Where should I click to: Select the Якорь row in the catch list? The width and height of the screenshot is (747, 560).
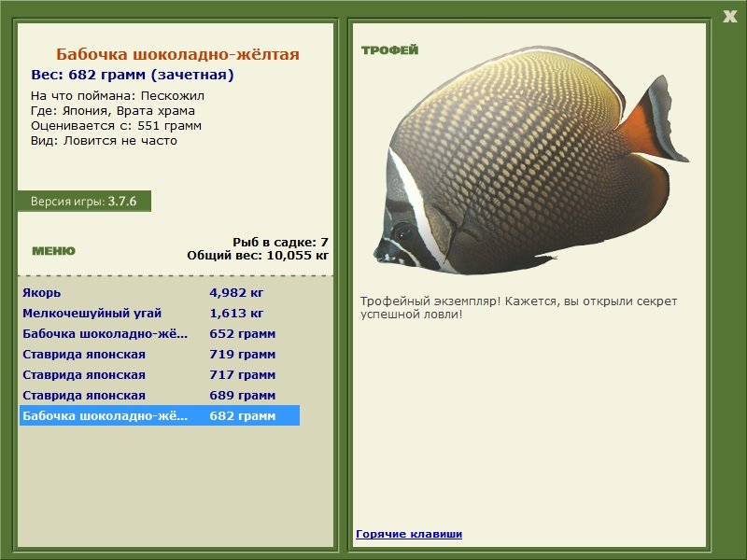tap(159, 292)
